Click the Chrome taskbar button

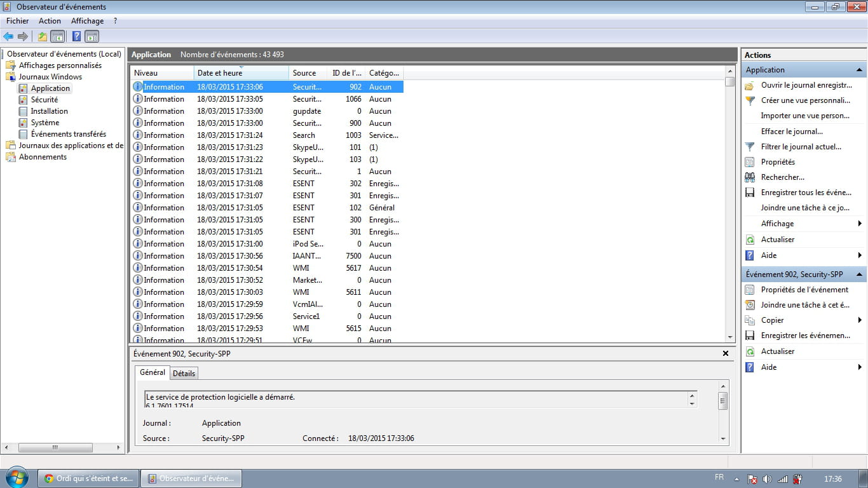tap(88, 478)
